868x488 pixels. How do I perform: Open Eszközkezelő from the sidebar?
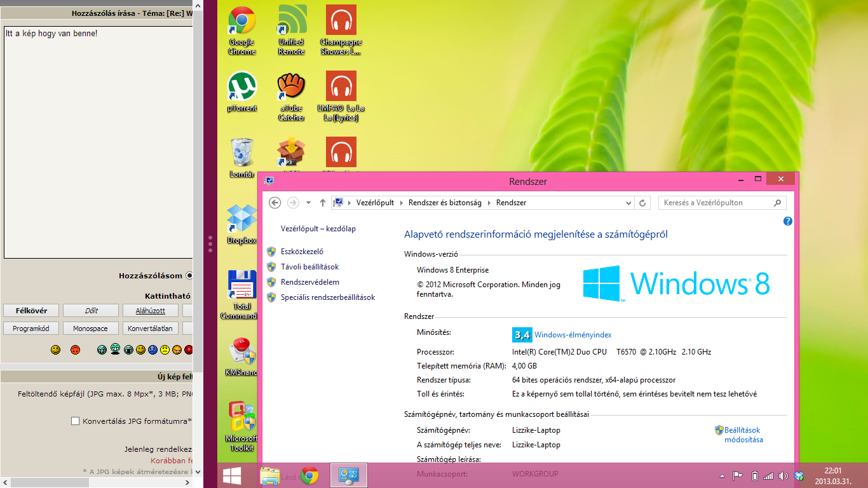point(302,252)
